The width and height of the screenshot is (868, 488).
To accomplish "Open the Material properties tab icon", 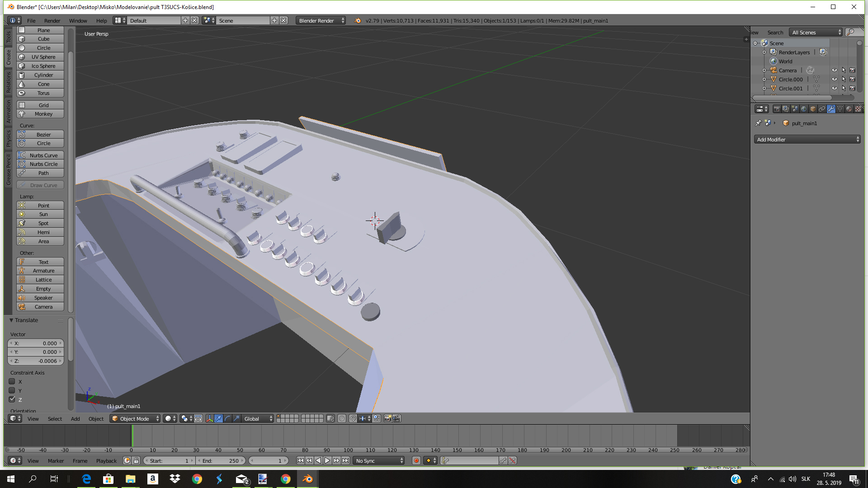I will 849,109.
